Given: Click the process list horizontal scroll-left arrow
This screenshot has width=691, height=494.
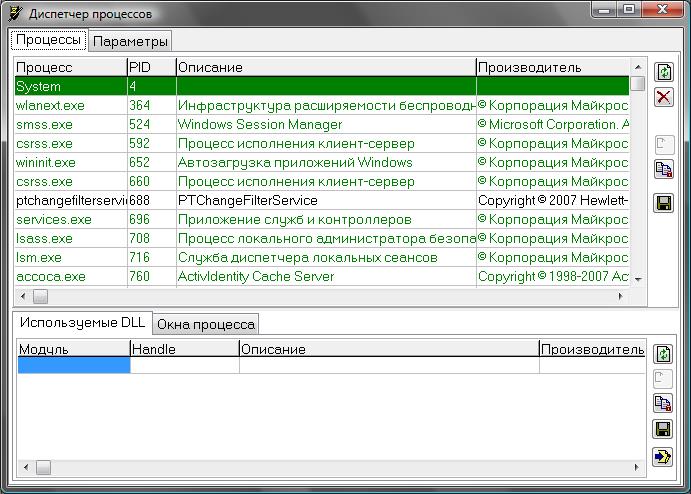Looking at the screenshot, I should point(23,296).
